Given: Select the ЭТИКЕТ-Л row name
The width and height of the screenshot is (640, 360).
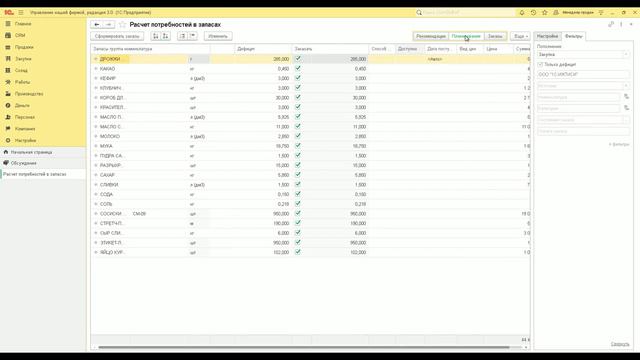Looking at the screenshot, I should pyautogui.click(x=111, y=242).
